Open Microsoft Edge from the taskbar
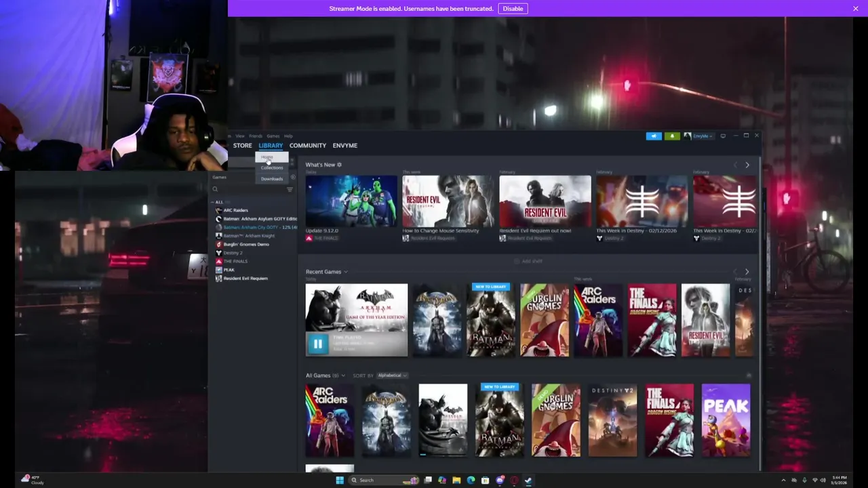The image size is (868, 488). point(471,481)
